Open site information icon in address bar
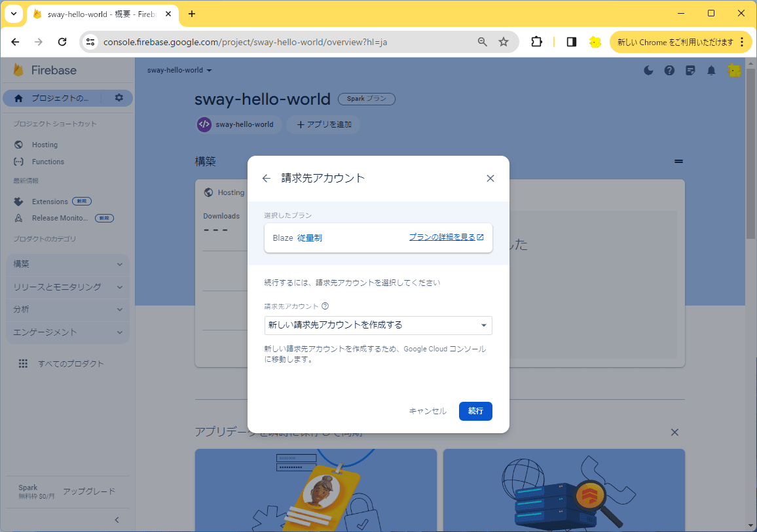 coord(90,42)
